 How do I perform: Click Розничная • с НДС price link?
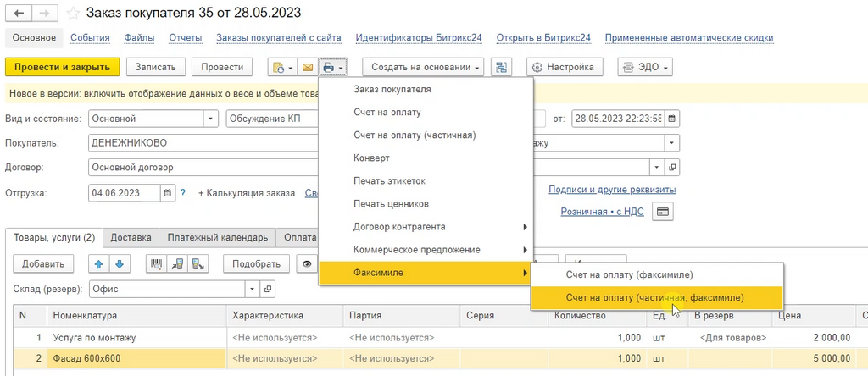603,212
